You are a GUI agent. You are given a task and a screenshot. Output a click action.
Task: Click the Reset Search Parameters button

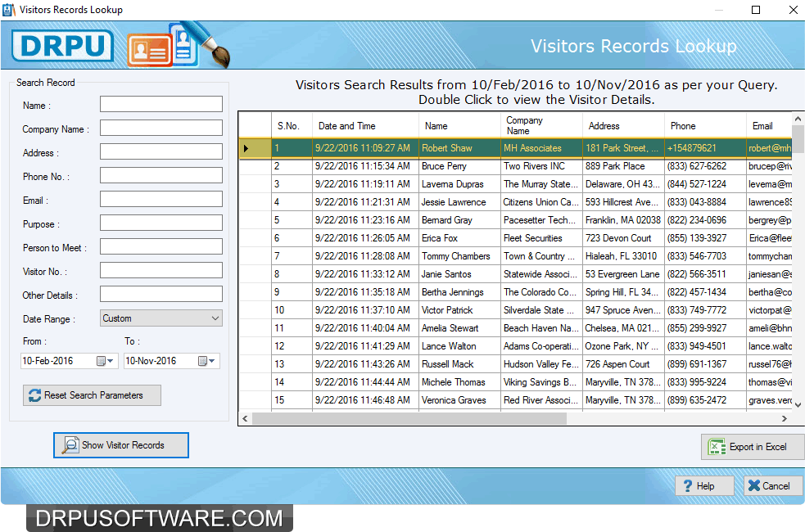[x=92, y=395]
